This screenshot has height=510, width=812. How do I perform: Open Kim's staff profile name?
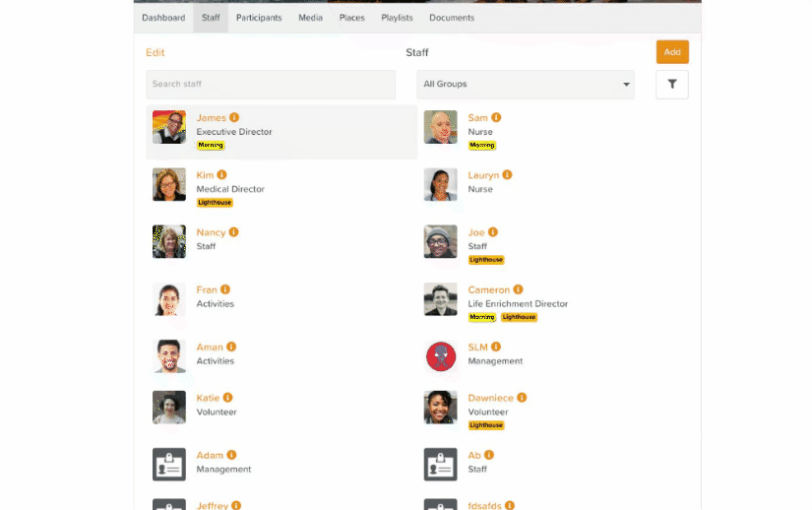[x=205, y=175]
